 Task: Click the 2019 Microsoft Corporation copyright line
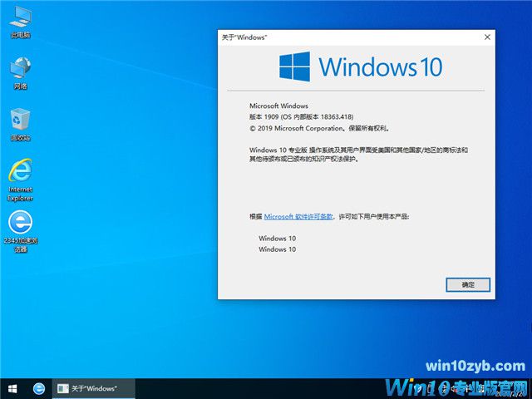pos(320,128)
